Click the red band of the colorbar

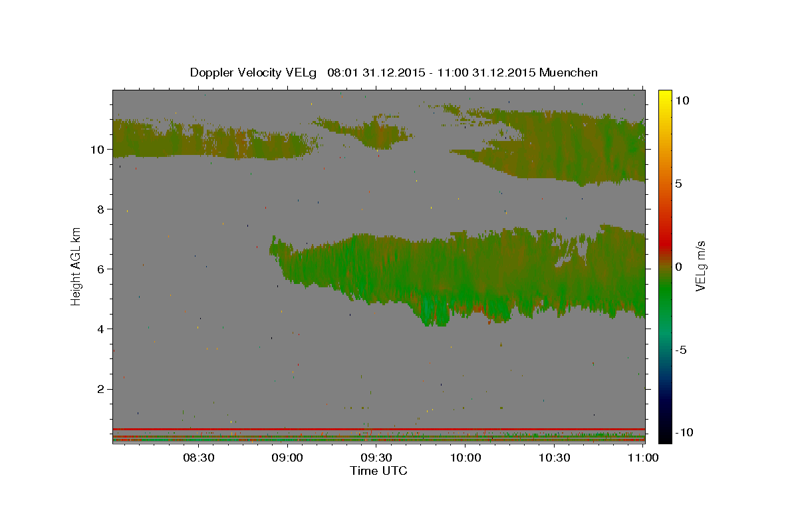tap(665, 243)
